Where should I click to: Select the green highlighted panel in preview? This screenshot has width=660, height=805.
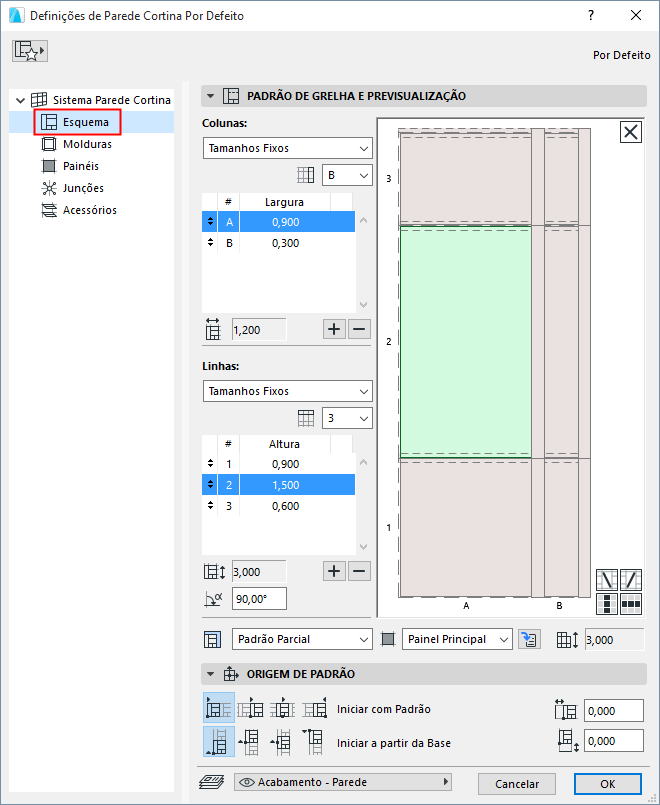(x=465, y=341)
